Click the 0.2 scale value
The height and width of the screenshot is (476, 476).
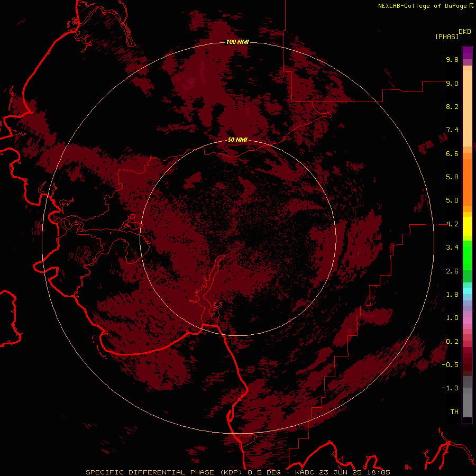pyautogui.click(x=452, y=342)
